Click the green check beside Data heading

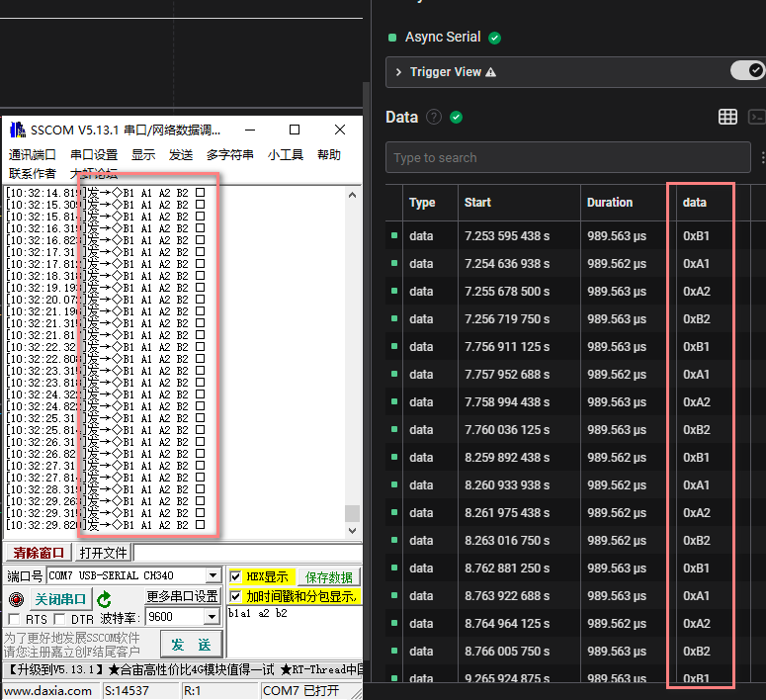tap(457, 118)
